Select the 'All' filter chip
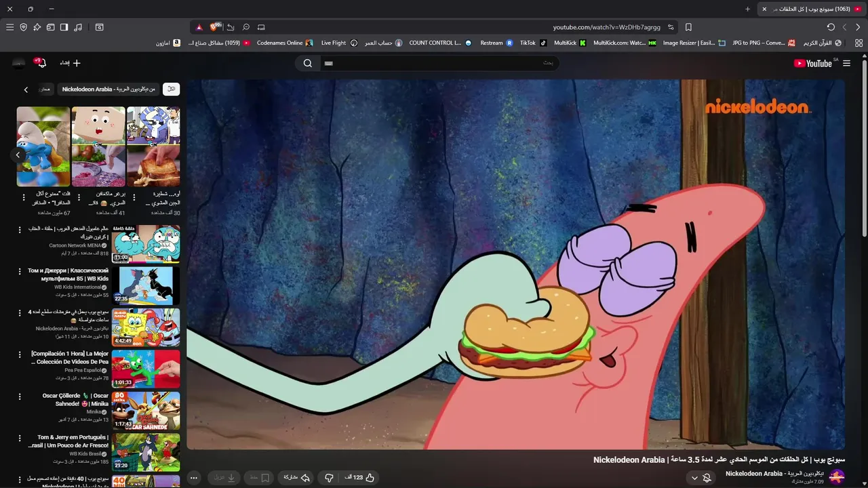The width and height of the screenshot is (868, 488). pos(172,89)
